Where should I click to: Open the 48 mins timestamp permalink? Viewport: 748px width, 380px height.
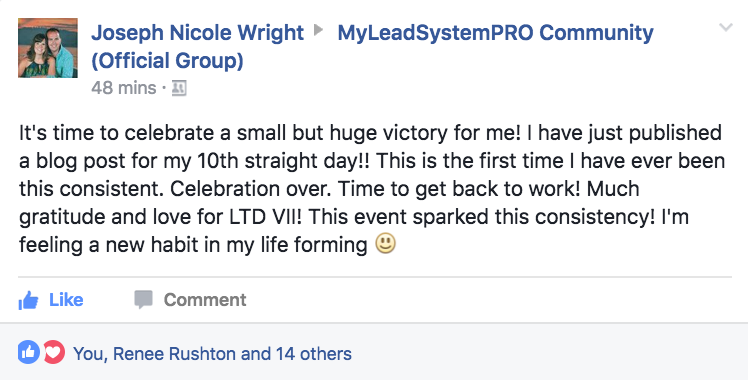[x=124, y=88]
